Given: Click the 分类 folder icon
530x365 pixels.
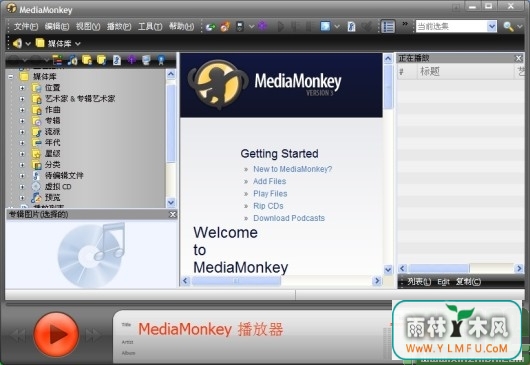Looking at the screenshot, I should (x=37, y=165).
